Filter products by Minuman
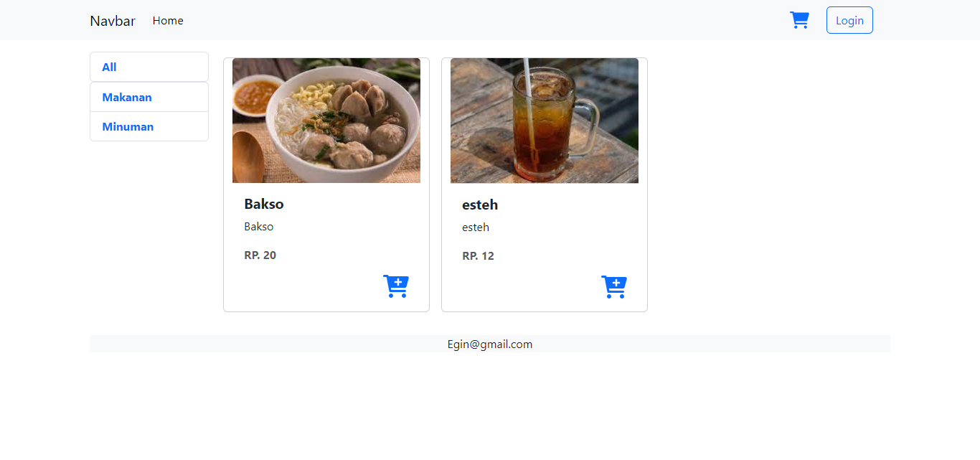 tap(149, 126)
